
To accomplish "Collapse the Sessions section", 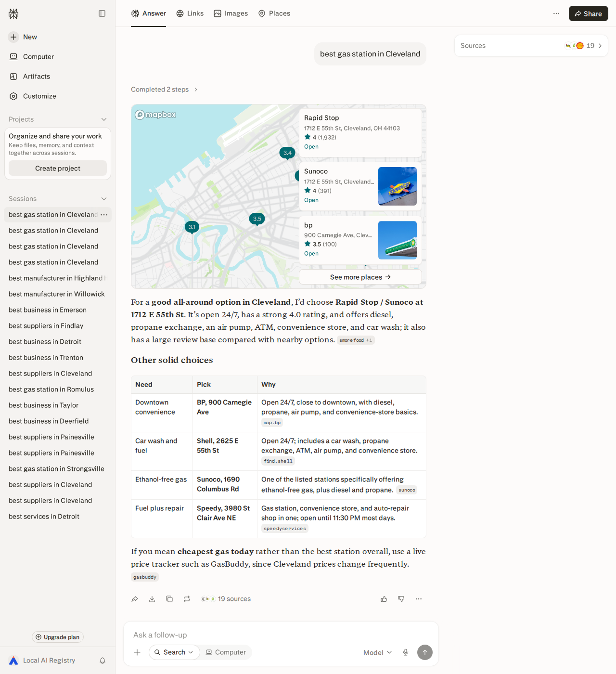I will click(104, 199).
